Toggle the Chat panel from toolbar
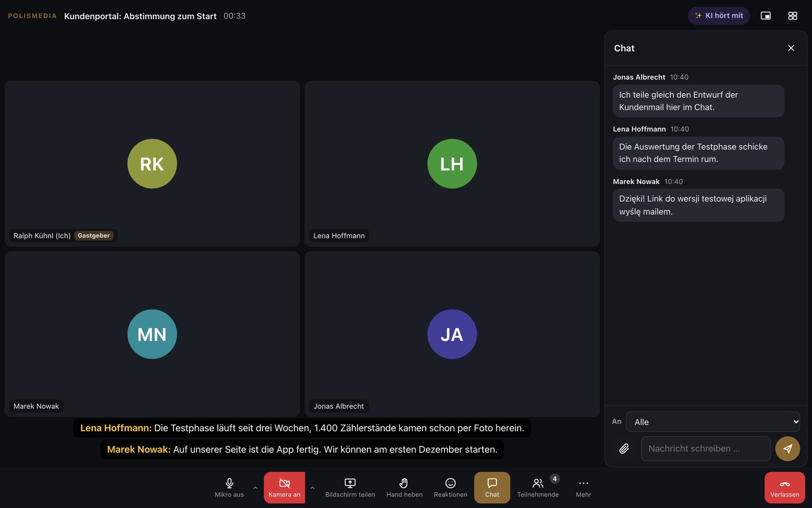This screenshot has height=508, width=812. [492, 488]
